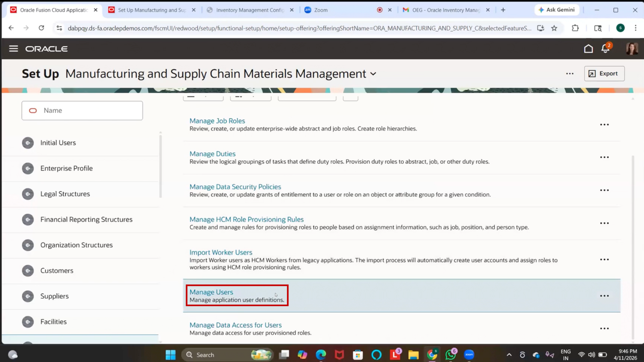Image resolution: width=644 pixels, height=362 pixels.
Task: Show hidden system tray icons
Action: (509, 355)
